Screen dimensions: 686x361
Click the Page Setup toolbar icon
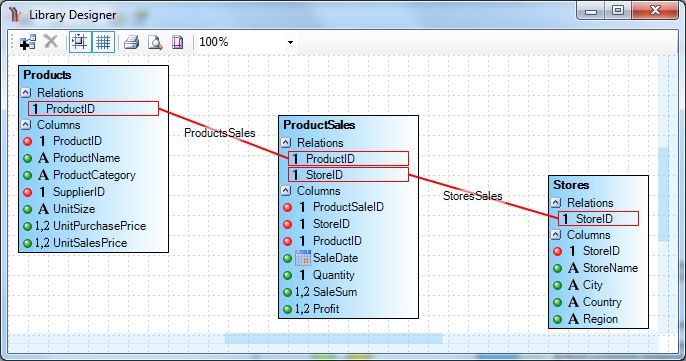(x=177, y=42)
